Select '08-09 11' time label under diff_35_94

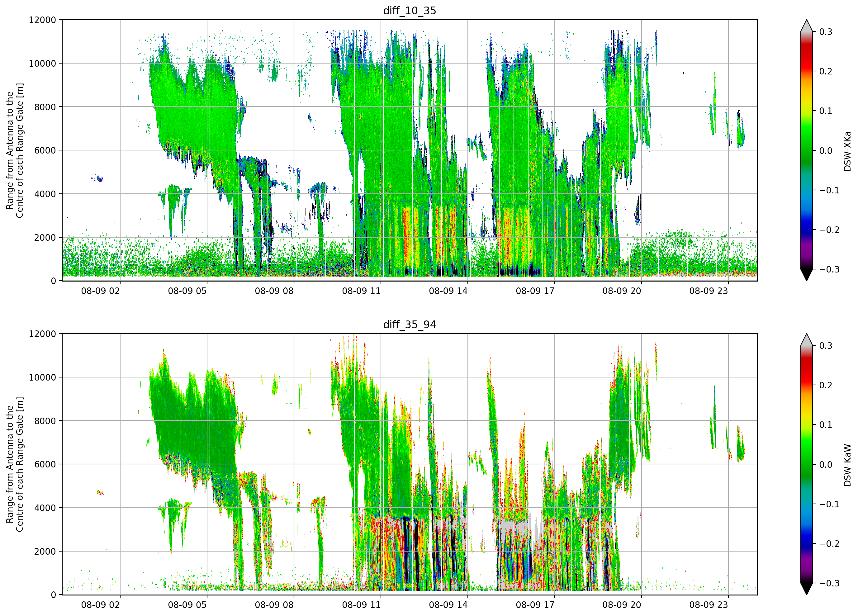tap(361, 605)
